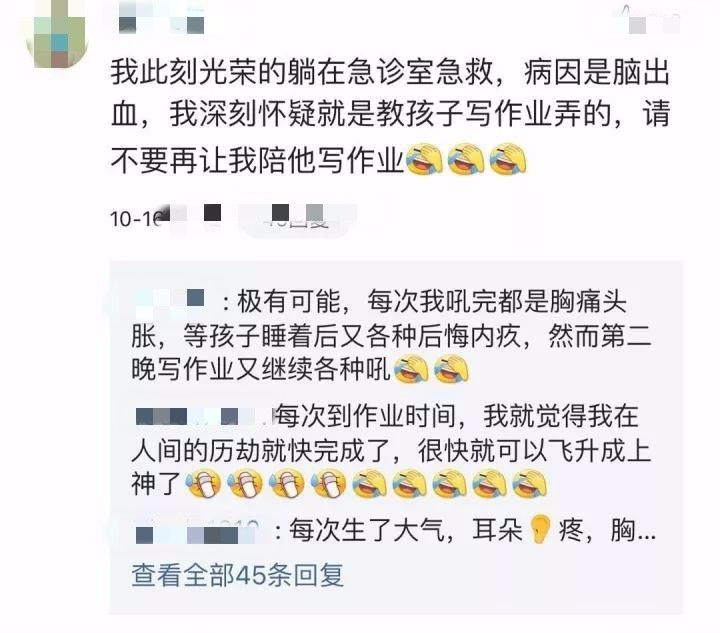
Task: Click the ear emoji after 耳朵
Action: pyautogui.click(x=540, y=531)
